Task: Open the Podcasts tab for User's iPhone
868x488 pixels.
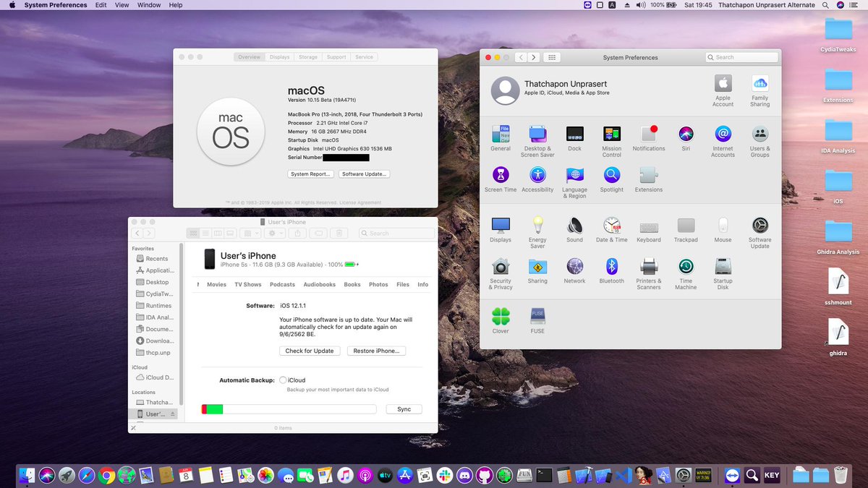Action: point(282,284)
